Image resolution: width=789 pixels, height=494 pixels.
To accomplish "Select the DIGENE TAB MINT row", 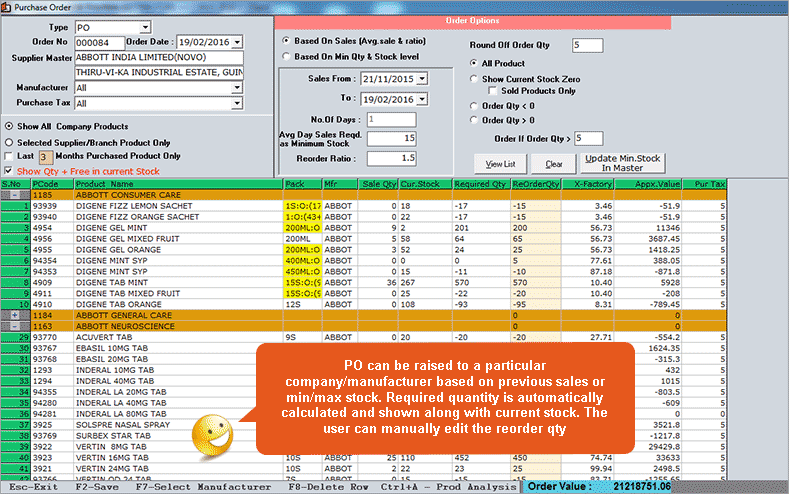I will click(364, 283).
